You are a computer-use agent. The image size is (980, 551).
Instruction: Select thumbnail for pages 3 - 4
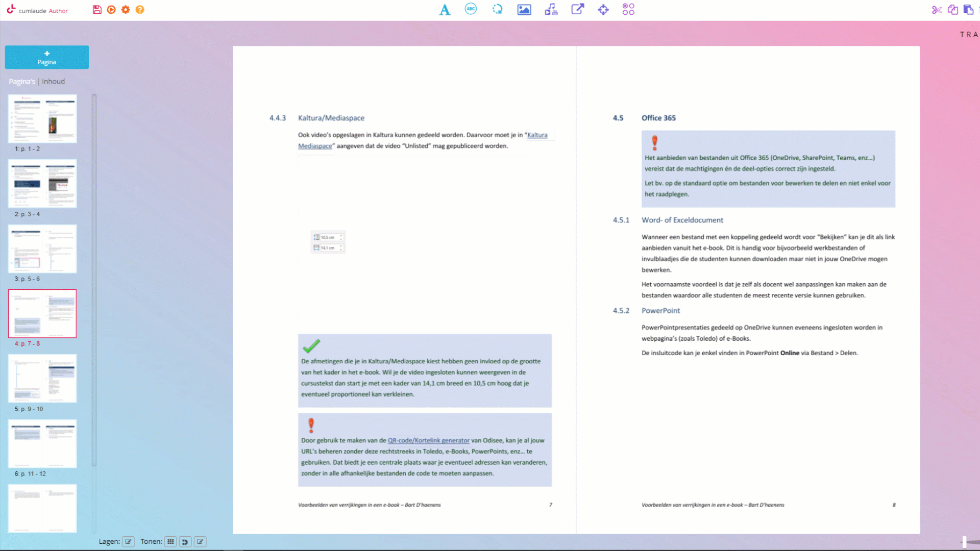pos(42,184)
